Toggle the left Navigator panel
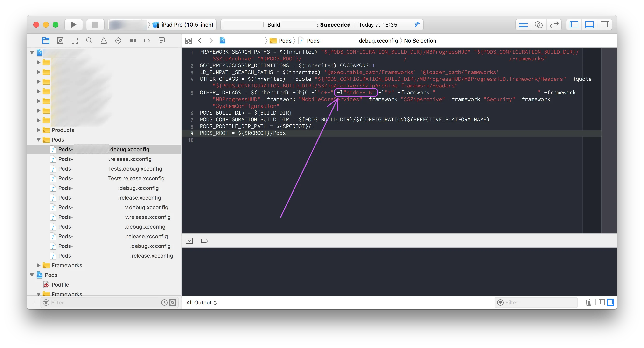Viewport: 644px width, 348px height. [574, 25]
